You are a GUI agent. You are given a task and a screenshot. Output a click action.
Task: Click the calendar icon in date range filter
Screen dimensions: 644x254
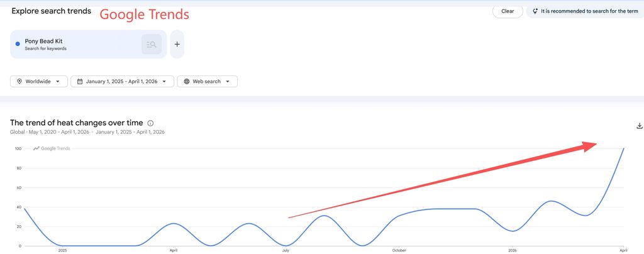(80, 81)
